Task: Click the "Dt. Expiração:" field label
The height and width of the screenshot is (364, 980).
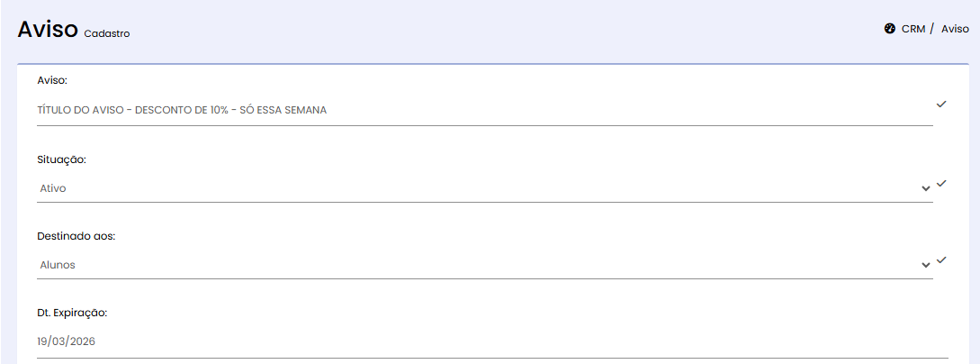Action: [x=72, y=313]
